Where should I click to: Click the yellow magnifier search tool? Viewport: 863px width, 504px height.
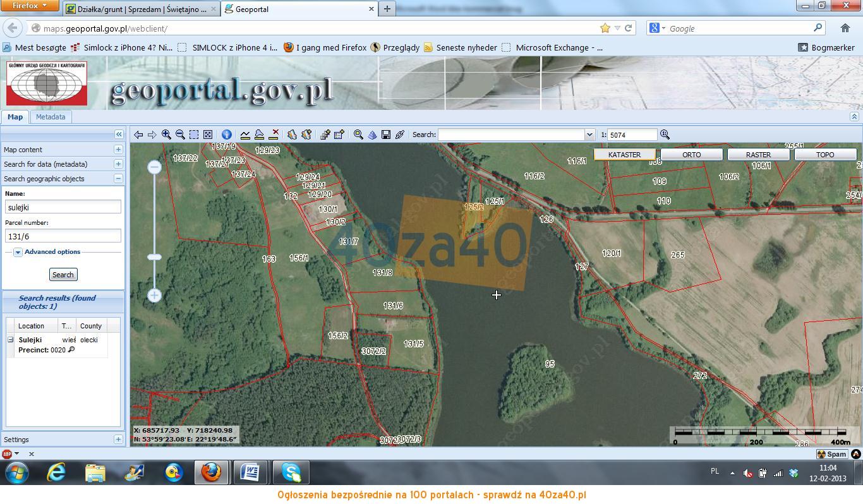[x=358, y=135]
